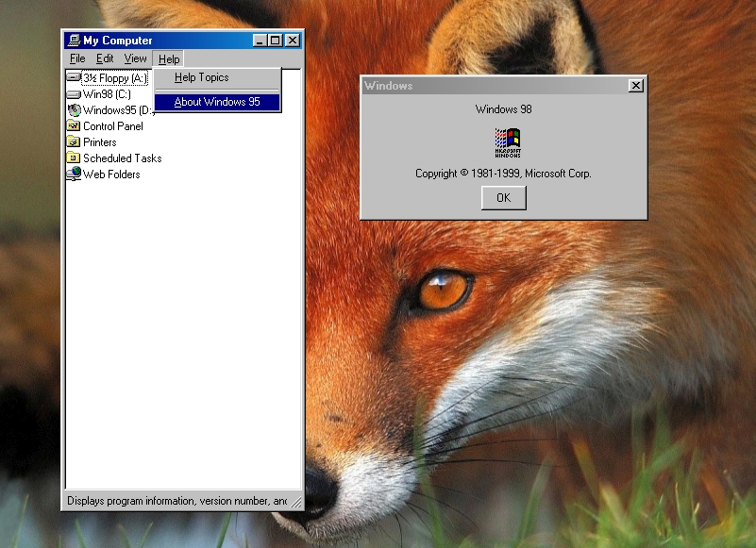Select the Web Folders icon
This screenshot has width=756, height=548.
(74, 174)
